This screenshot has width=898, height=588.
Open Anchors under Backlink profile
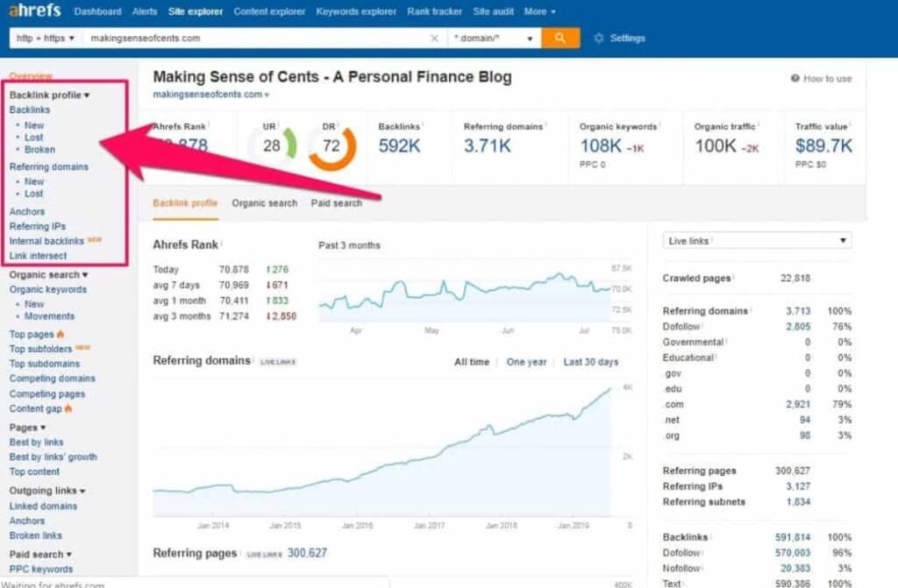point(27,211)
